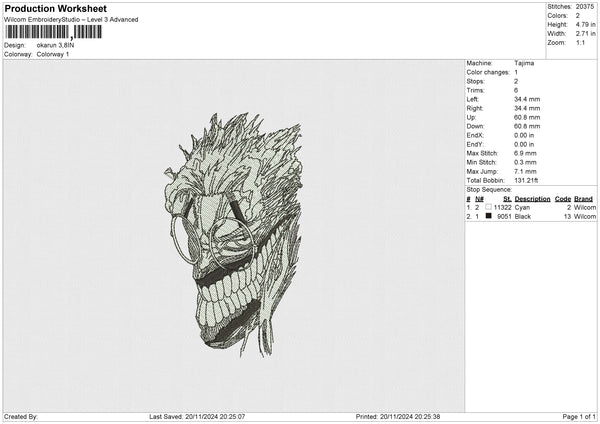
Task: Select the Cyan stop sequence row
Action: coord(530,207)
